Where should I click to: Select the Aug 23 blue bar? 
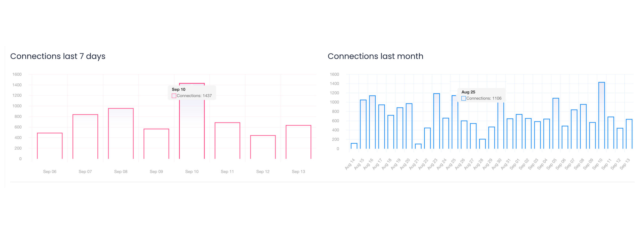tap(436, 121)
